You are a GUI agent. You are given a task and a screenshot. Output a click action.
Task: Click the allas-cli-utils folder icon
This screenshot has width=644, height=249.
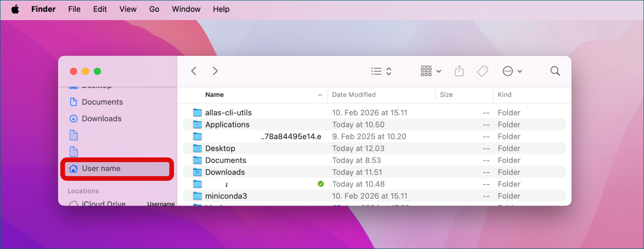pyautogui.click(x=197, y=113)
